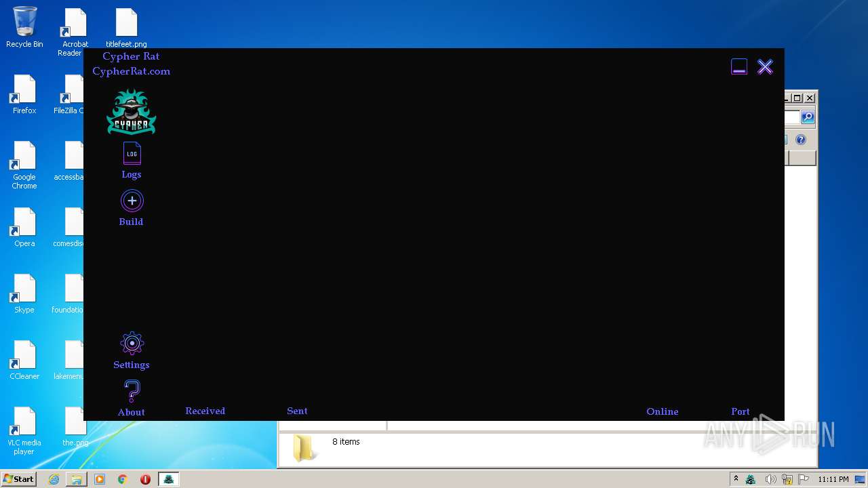Maximize the Explorer window behind
Image resolution: width=868 pixels, height=488 pixels.
798,98
